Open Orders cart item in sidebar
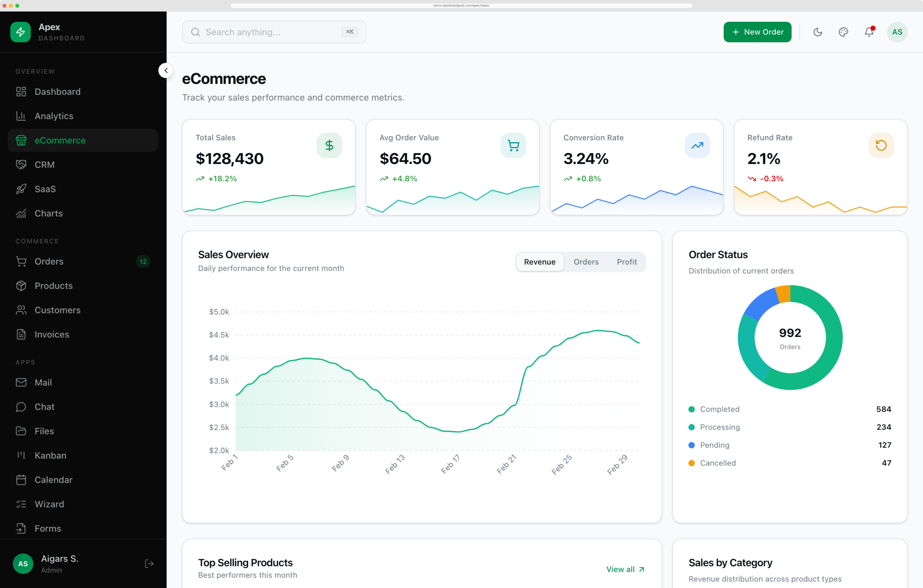Screen dimensions: 923x588 tap(83, 261)
